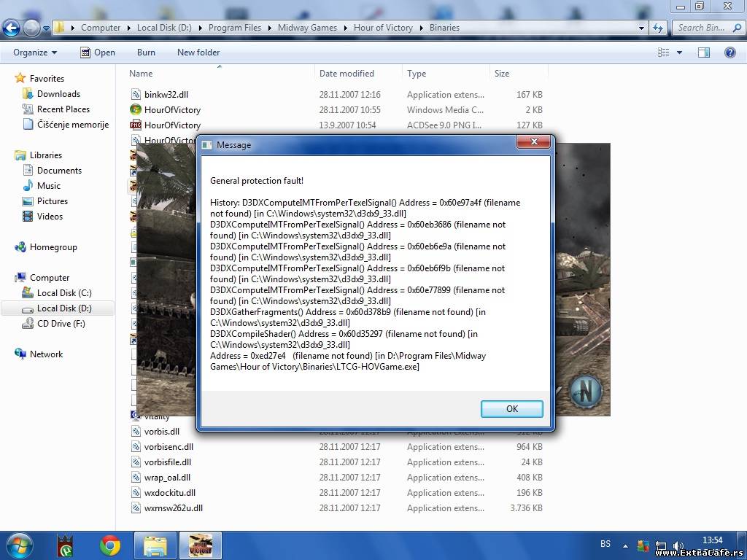Open the view options dropdown arrow
This screenshot has height=560, width=747.
(679, 52)
